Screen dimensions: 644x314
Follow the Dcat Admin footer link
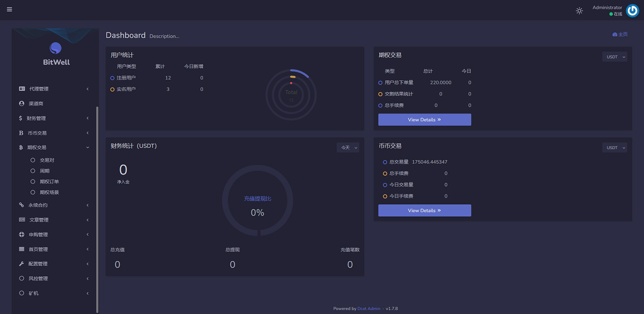click(369, 308)
